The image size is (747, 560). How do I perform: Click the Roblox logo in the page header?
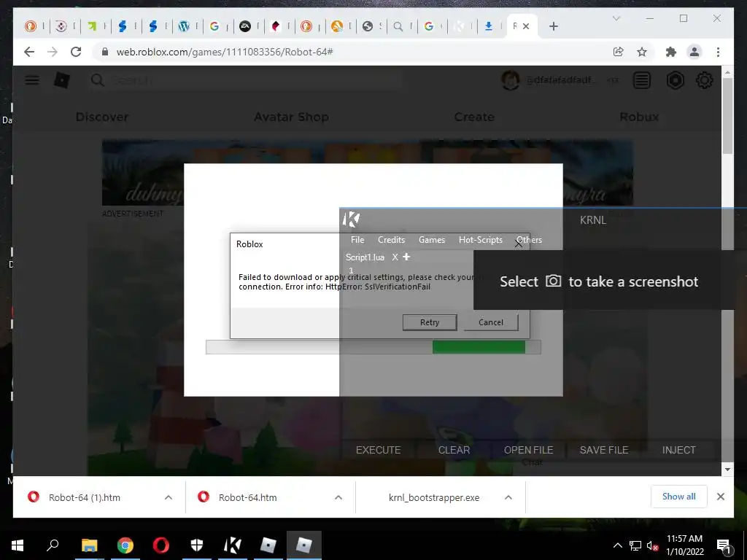click(x=62, y=80)
